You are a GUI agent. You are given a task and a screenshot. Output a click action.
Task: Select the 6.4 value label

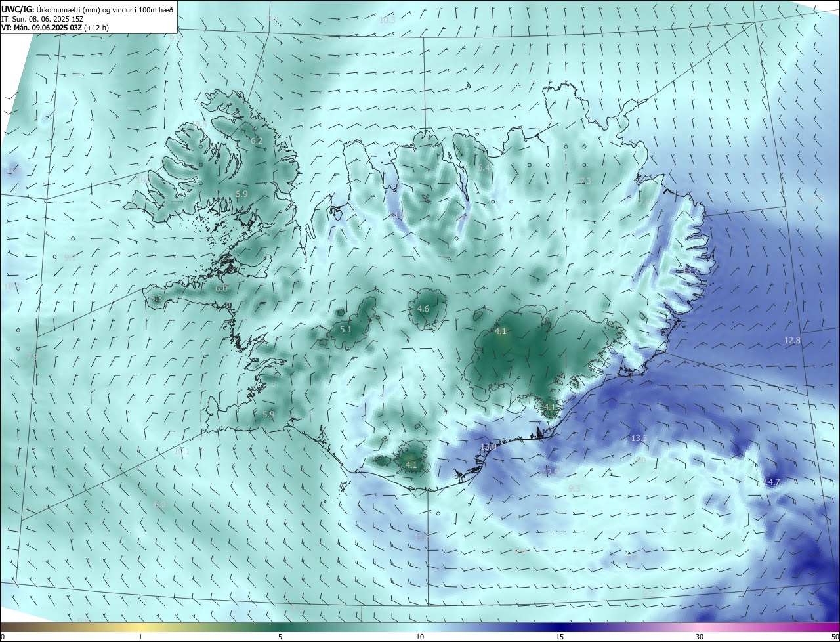tap(484, 168)
